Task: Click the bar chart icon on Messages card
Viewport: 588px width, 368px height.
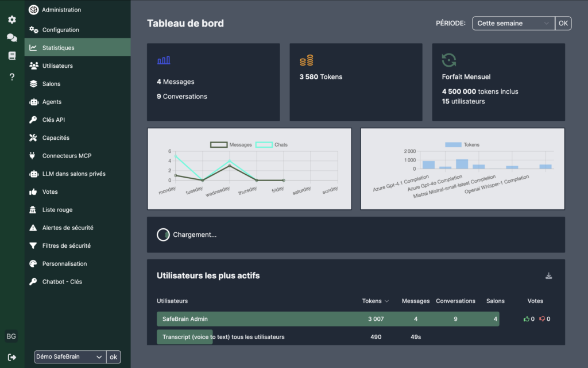Action: (x=164, y=60)
